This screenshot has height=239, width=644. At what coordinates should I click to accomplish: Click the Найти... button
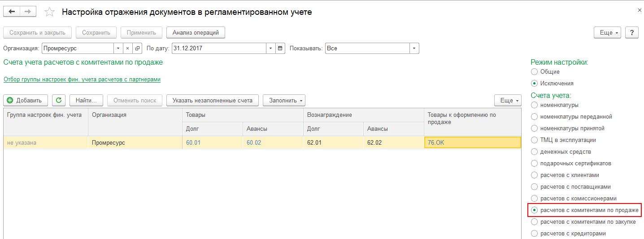click(86, 100)
